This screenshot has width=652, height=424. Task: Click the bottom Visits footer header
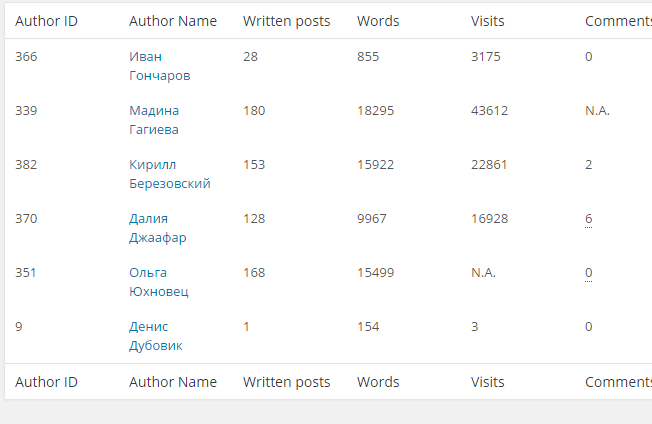[x=487, y=382]
